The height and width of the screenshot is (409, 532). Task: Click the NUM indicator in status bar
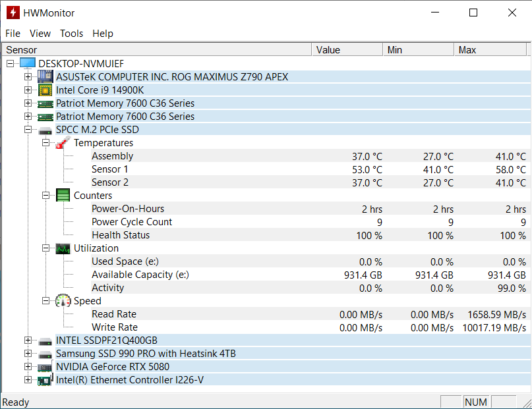(x=476, y=402)
